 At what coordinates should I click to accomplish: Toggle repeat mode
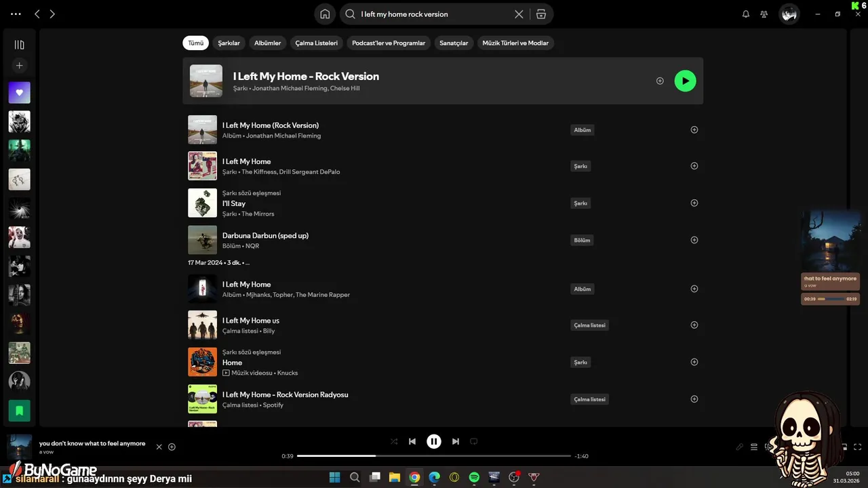474,441
